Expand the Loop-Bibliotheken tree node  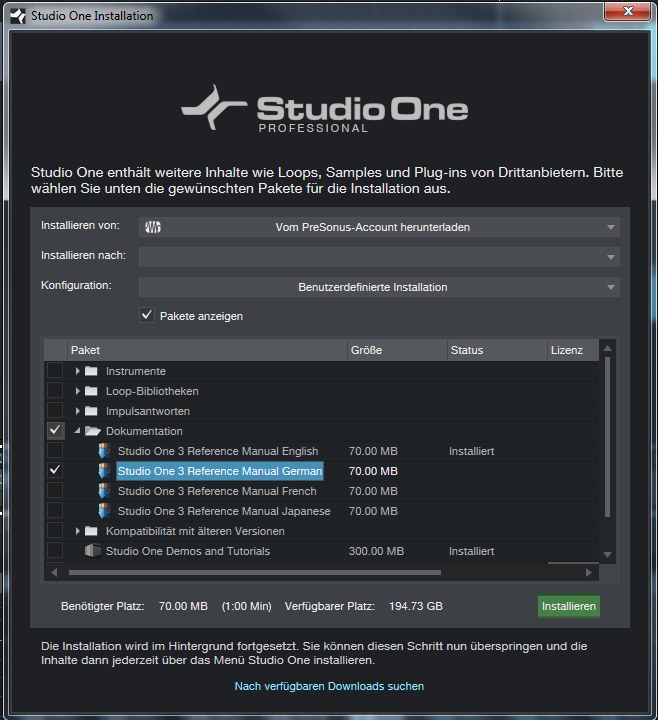(x=77, y=391)
